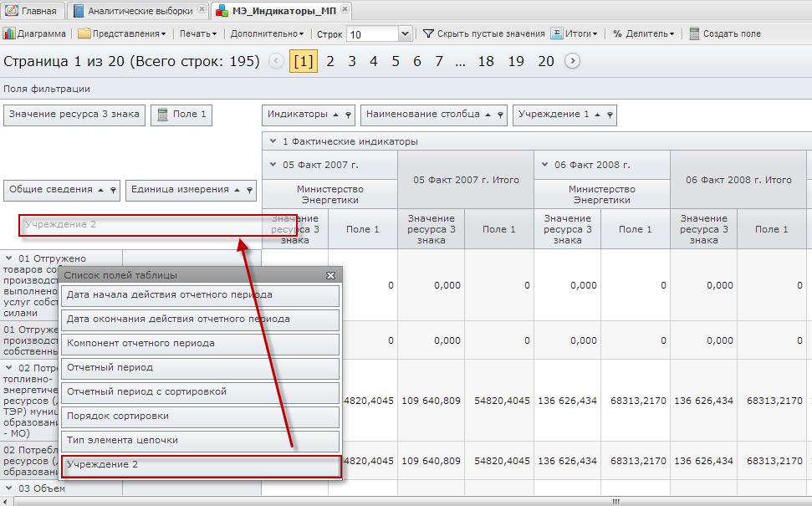This screenshot has height=506, width=812.
Task: Select field Дата начала действия отчетного периода
Action: pyautogui.click(x=201, y=295)
